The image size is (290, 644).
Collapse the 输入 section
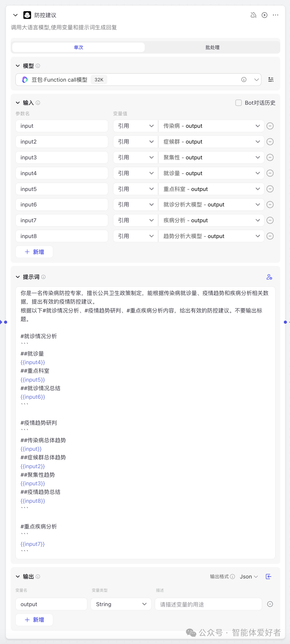[18, 103]
